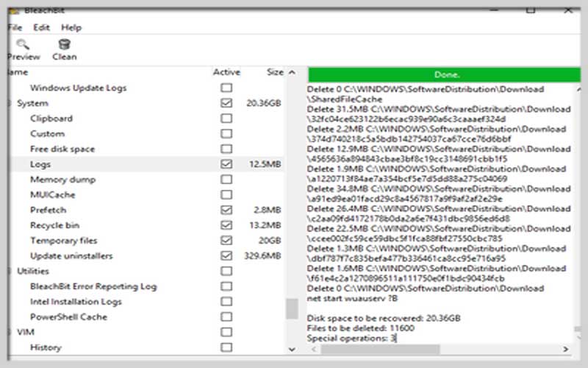Select the Utilities category
Viewport: 588px width, 368px height.
pyautogui.click(x=33, y=271)
